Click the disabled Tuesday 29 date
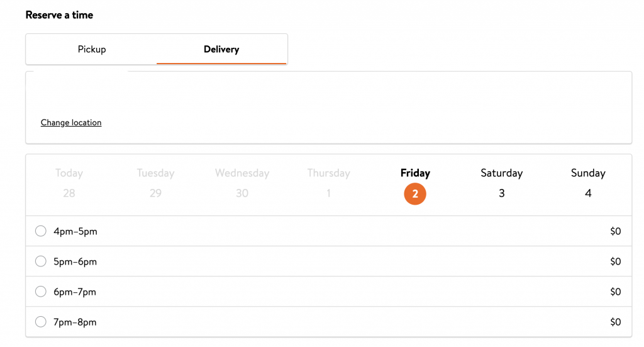 pos(155,183)
